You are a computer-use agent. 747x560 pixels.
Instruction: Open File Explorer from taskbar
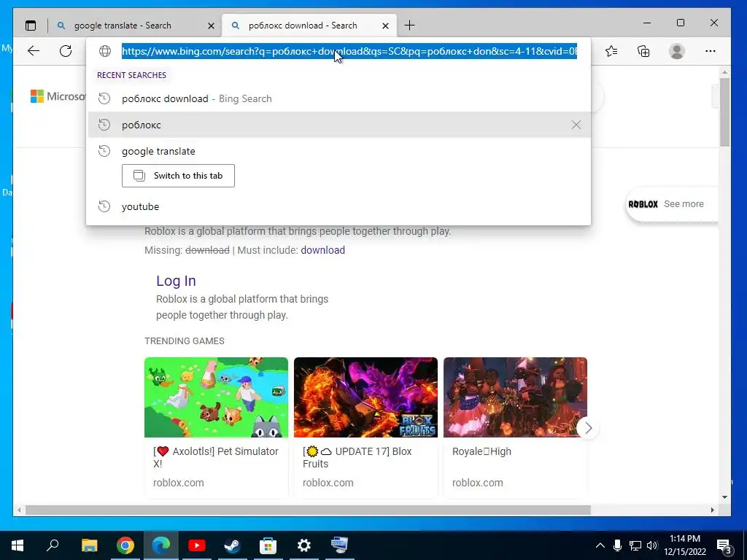click(89, 545)
